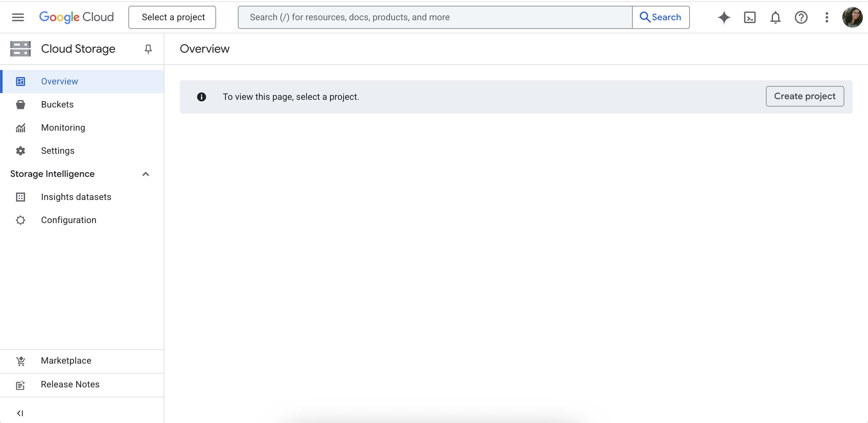The height and width of the screenshot is (423, 868).
Task: Open the Cloud Shell terminal
Action: [x=750, y=17]
